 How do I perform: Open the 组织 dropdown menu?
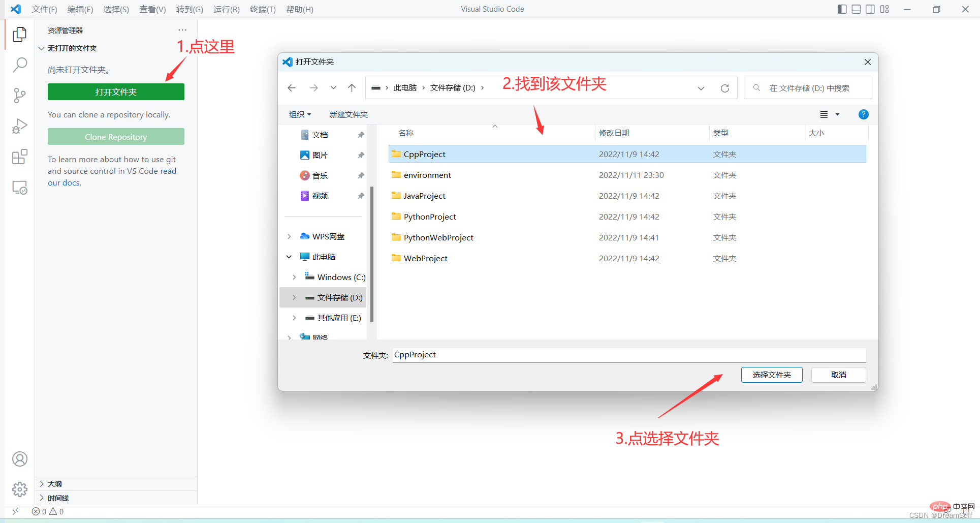point(300,114)
